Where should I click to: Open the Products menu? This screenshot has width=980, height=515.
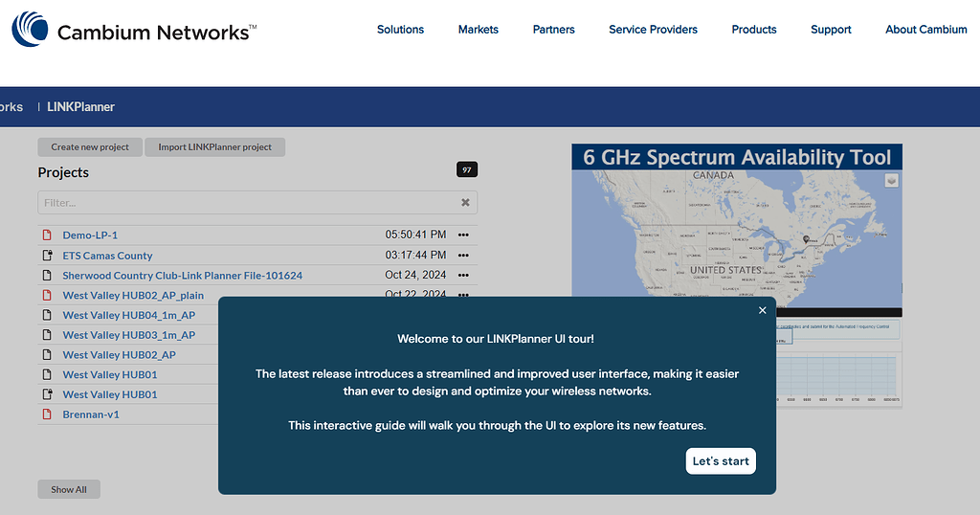[x=754, y=30]
